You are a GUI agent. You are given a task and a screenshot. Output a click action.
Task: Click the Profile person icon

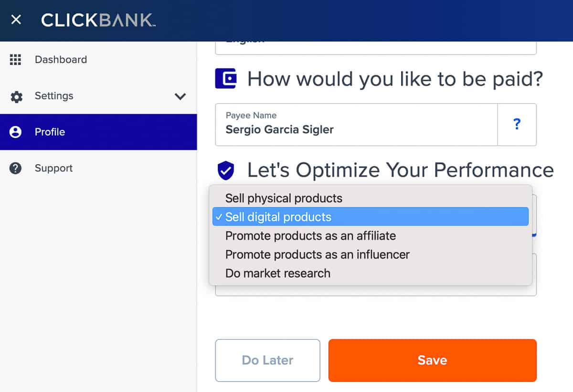(x=16, y=132)
